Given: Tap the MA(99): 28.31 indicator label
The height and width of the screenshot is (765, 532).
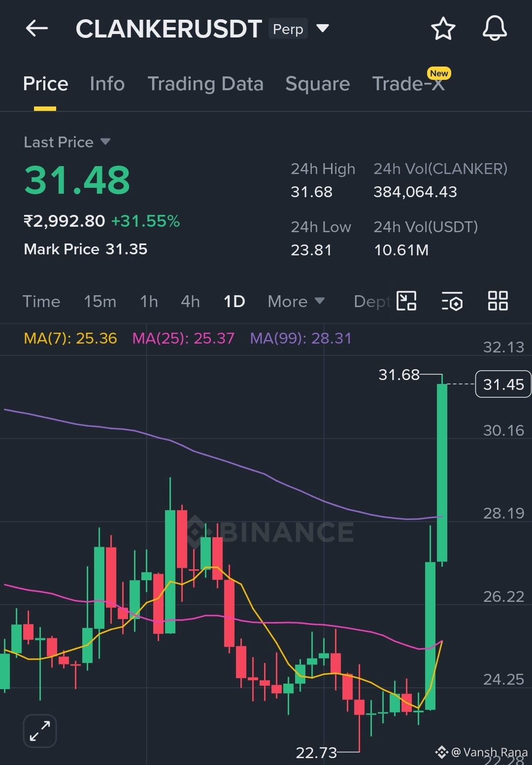Looking at the screenshot, I should (x=300, y=338).
